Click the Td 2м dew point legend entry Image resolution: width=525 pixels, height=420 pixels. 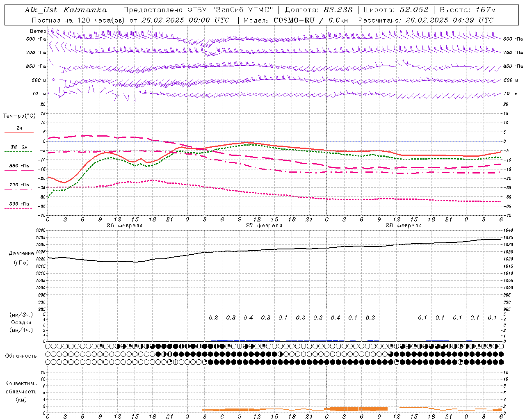pyautogui.click(x=19, y=147)
